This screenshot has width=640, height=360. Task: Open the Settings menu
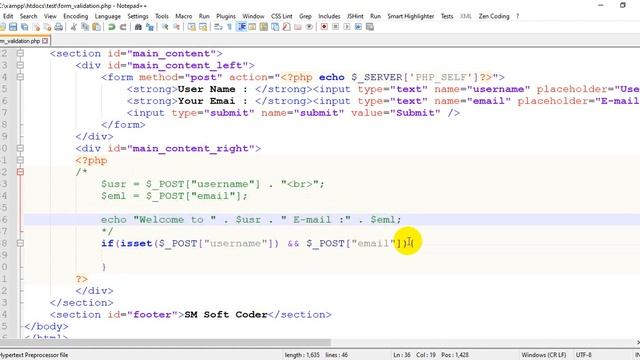pyautogui.click(x=138, y=16)
